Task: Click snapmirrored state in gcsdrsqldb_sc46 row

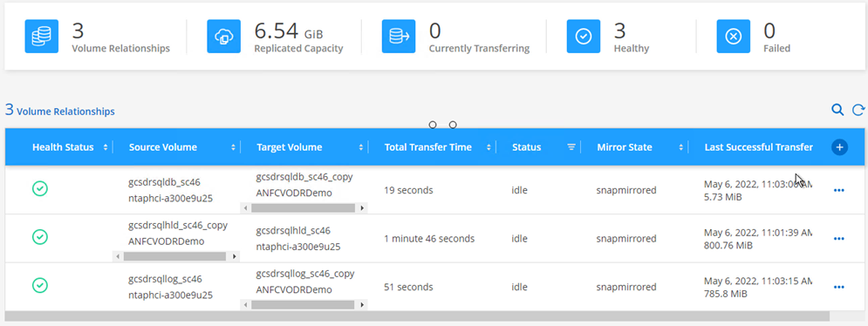Action: click(x=626, y=190)
